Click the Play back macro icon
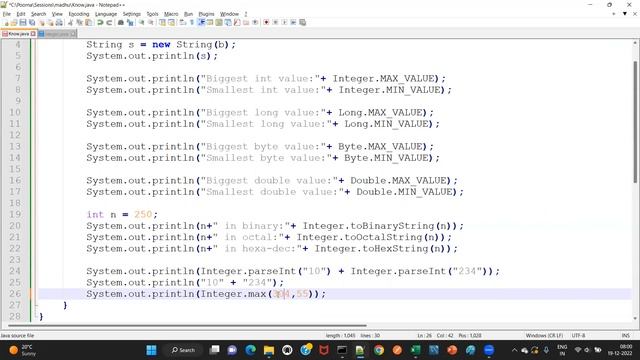The image size is (640, 360). point(284,22)
